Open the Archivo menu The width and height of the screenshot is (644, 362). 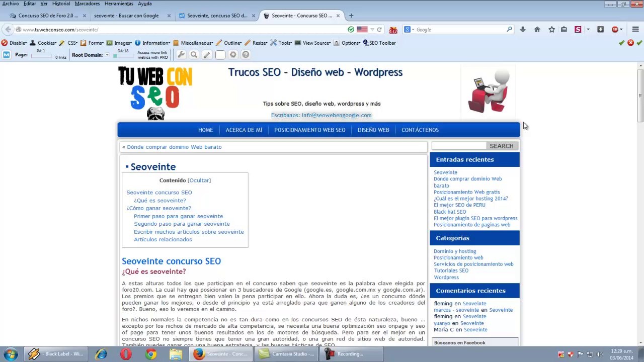(11, 4)
